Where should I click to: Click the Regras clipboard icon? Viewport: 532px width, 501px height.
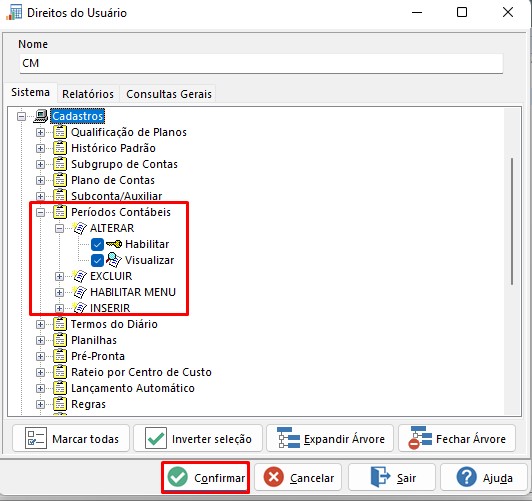point(60,404)
